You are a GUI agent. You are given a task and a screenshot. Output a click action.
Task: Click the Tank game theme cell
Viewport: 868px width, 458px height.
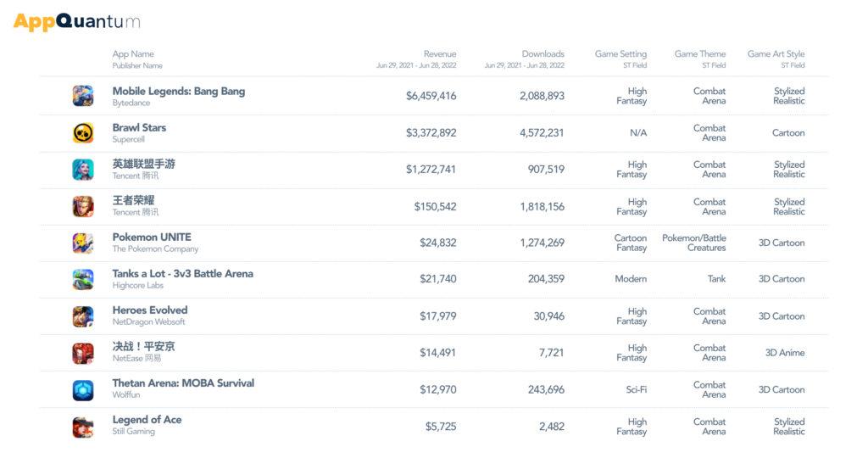[x=716, y=279]
